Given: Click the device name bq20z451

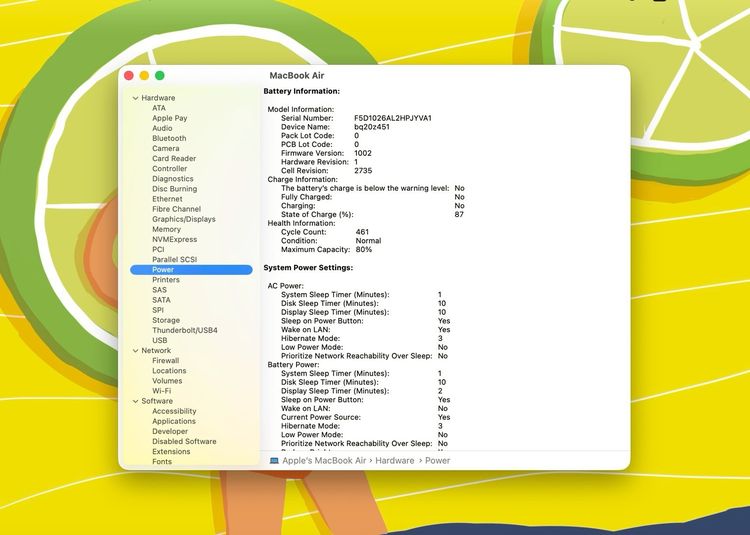Looking at the screenshot, I should [372, 127].
